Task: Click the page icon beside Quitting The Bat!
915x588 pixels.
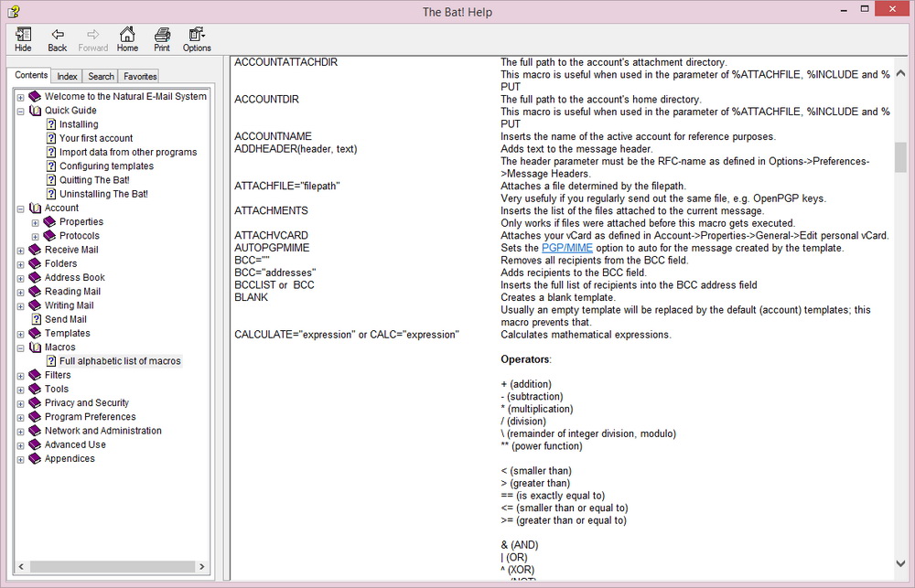Action: pos(51,179)
